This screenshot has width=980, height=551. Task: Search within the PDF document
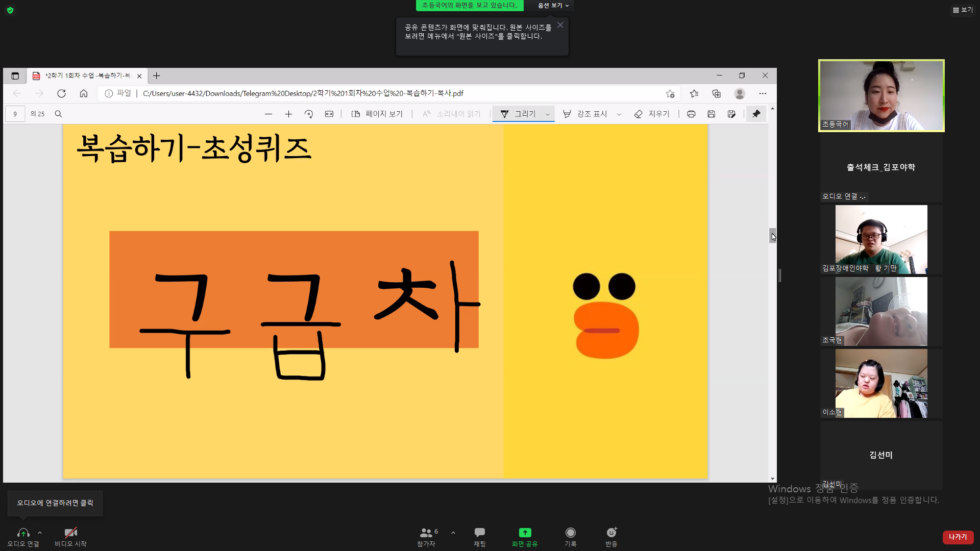coord(58,114)
